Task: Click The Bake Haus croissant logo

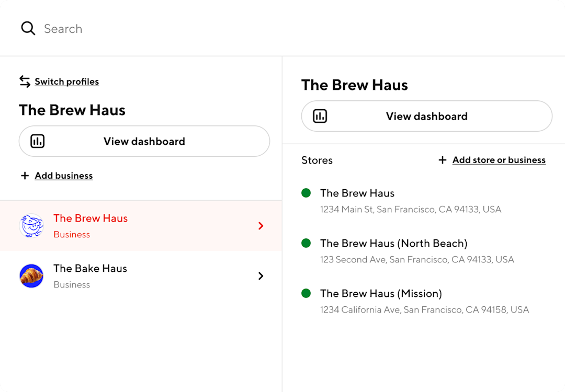Action: (x=31, y=276)
